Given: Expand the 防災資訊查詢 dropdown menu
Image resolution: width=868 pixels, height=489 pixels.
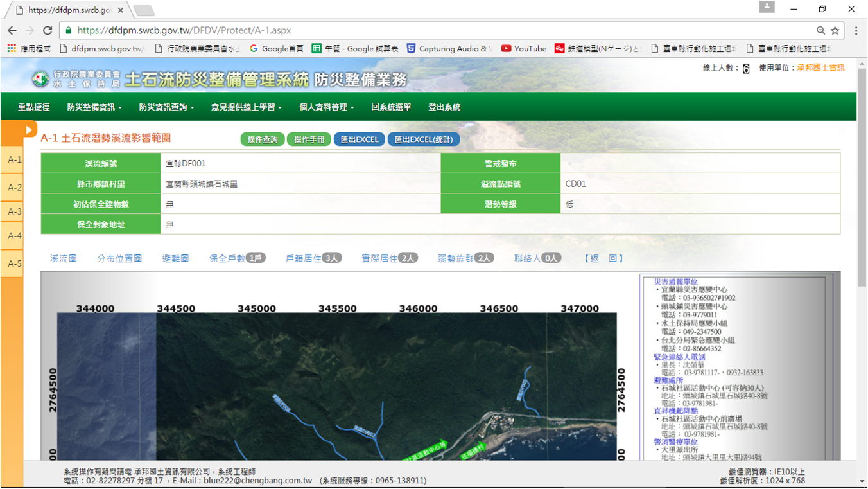Looking at the screenshot, I should (166, 107).
